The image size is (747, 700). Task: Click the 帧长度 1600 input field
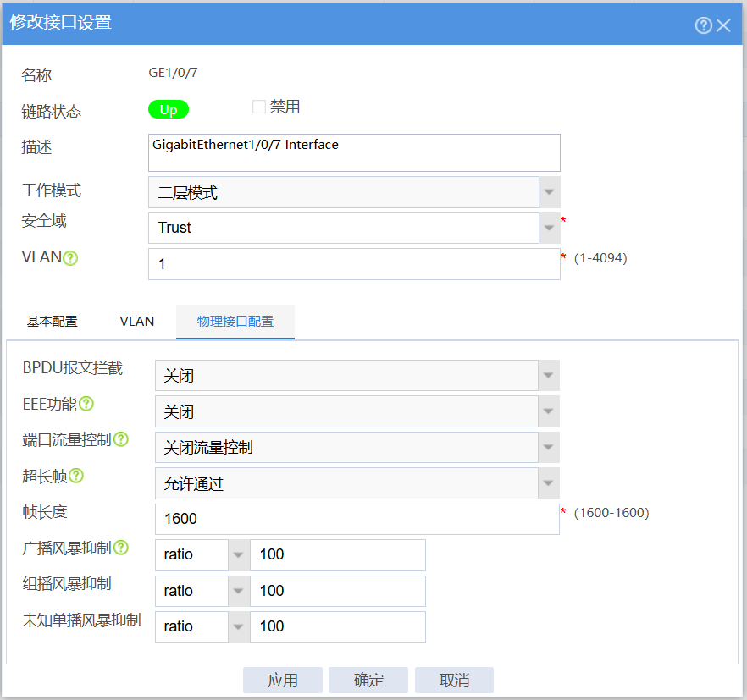[x=357, y=519]
